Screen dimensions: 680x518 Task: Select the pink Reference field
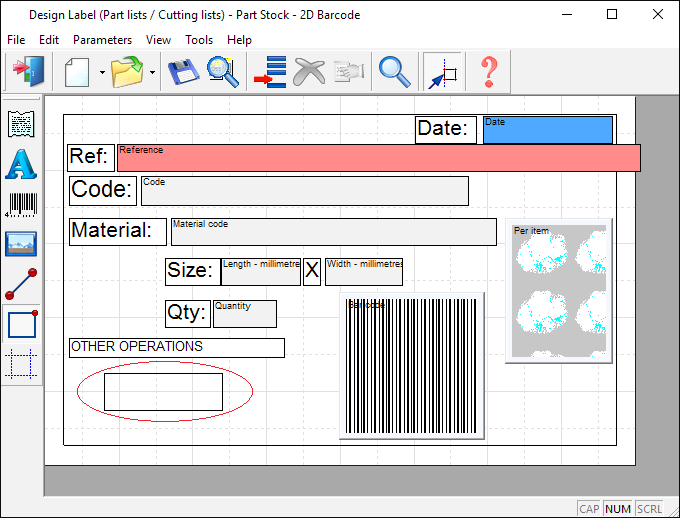378,158
